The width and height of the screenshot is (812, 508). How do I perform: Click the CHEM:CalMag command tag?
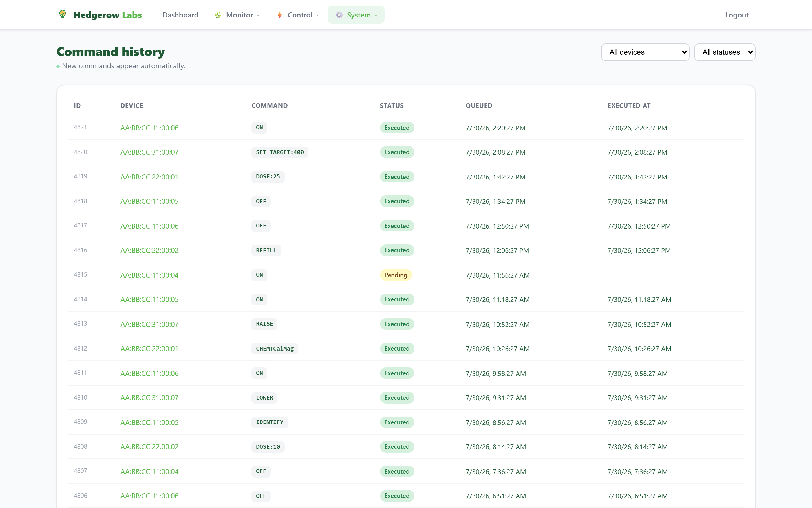click(274, 349)
